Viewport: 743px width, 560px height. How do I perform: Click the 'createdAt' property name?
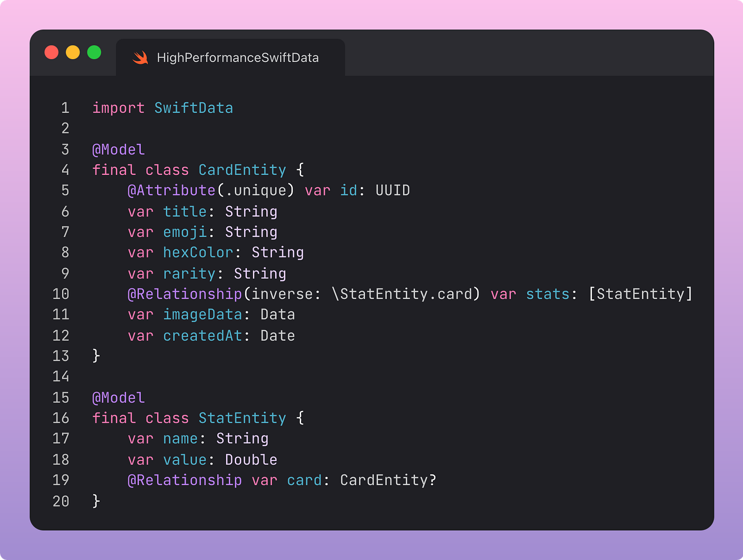[203, 336]
